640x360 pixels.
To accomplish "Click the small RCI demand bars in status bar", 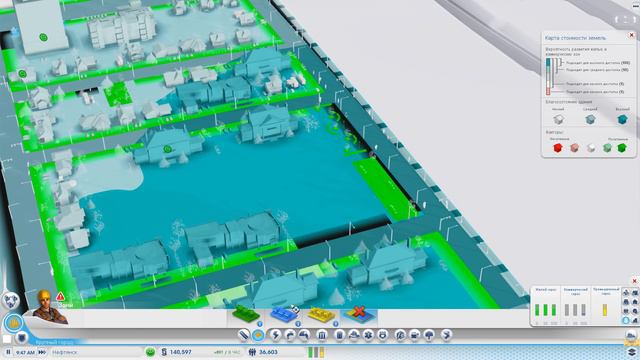I will tap(316, 352).
